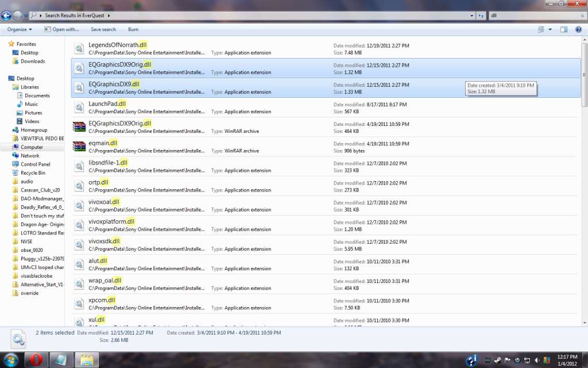Select the libsndfile-1.dll file icon
This screenshot has width=588, height=368.
click(x=79, y=166)
